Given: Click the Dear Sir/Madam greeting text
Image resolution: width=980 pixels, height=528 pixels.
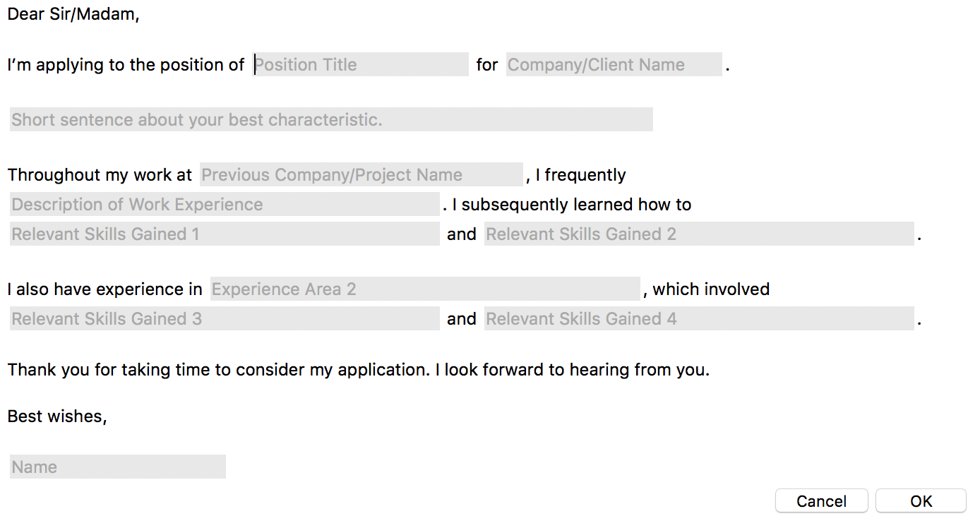Looking at the screenshot, I should click(73, 15).
